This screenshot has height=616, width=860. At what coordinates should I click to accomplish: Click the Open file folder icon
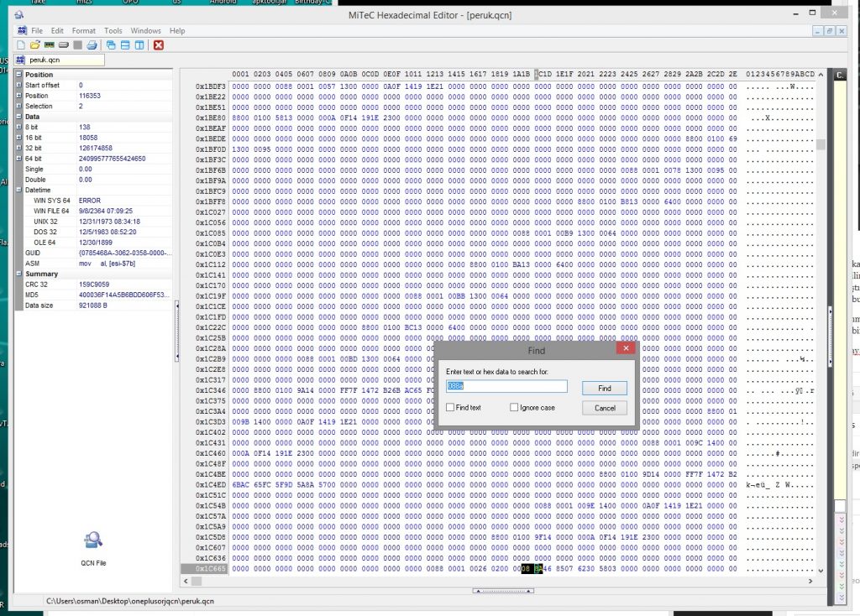point(35,44)
